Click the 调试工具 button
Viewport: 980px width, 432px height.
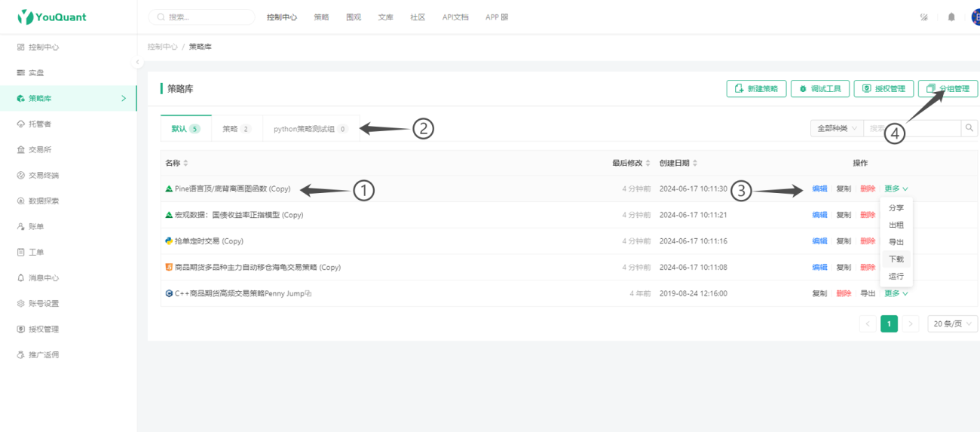point(820,89)
